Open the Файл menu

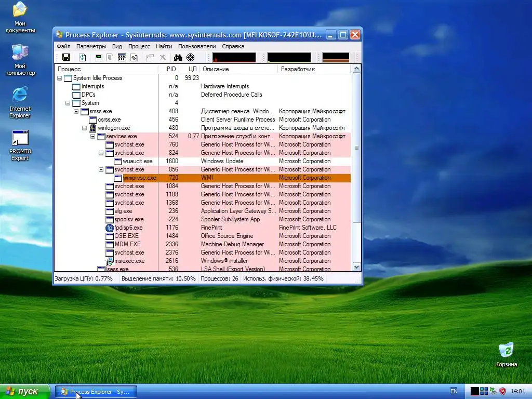point(63,46)
